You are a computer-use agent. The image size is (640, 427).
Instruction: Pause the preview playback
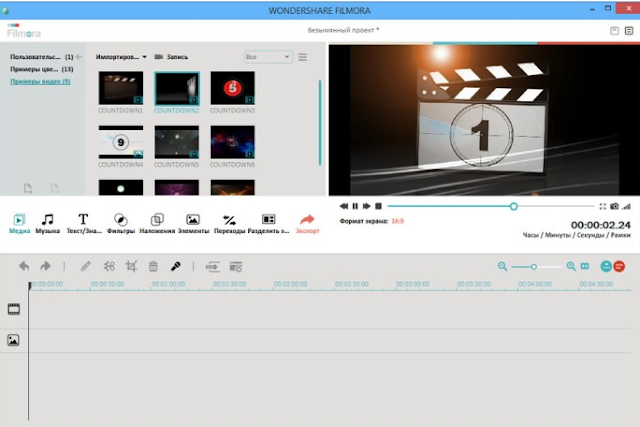355,206
